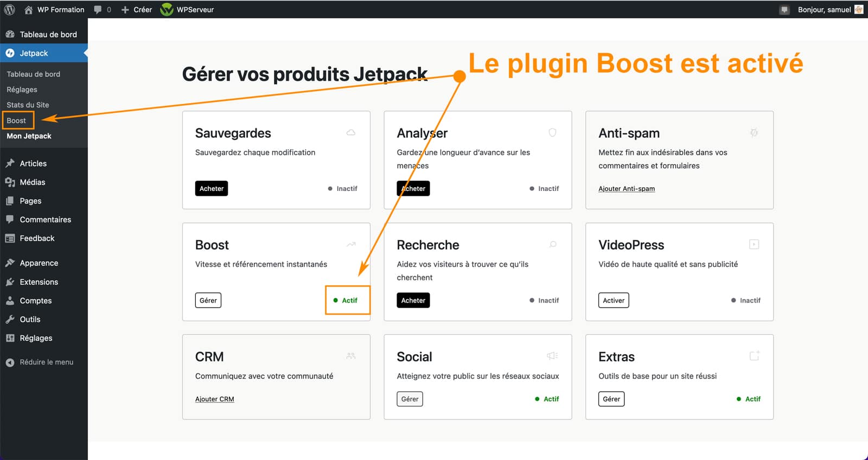Screen dimensions: 868x460
Task: Click notifications icon beside Bonjour samuel
Action: 784,10
